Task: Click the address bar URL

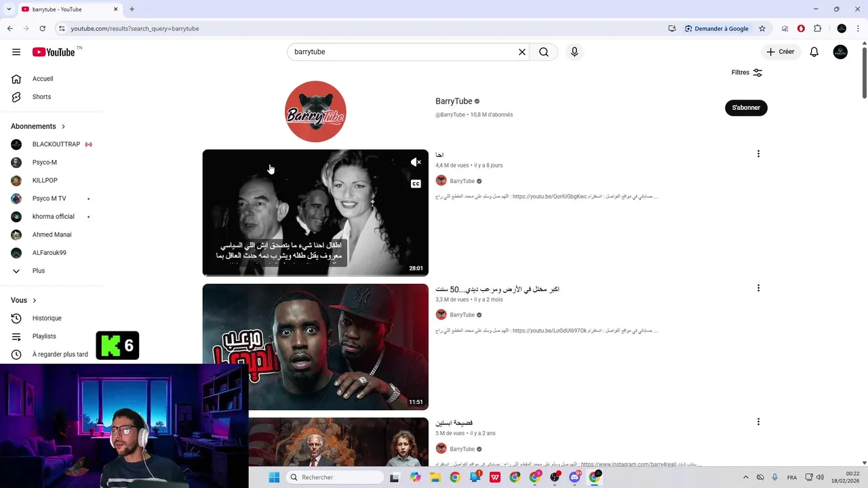Action: tap(135, 28)
